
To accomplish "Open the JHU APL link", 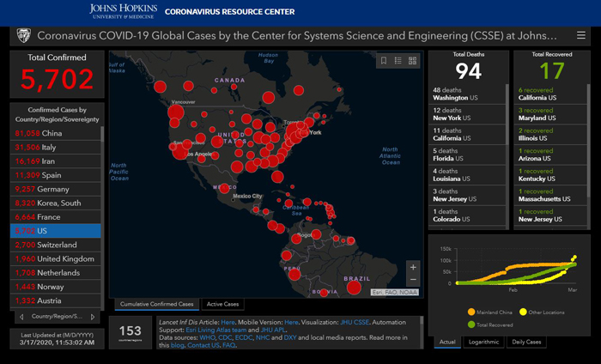I will 272,330.
